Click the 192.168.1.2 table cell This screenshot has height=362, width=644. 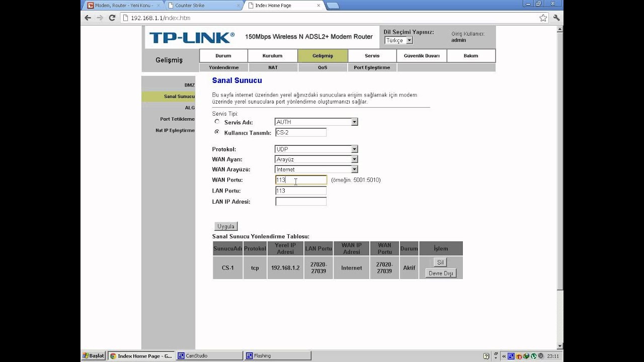[x=285, y=268]
